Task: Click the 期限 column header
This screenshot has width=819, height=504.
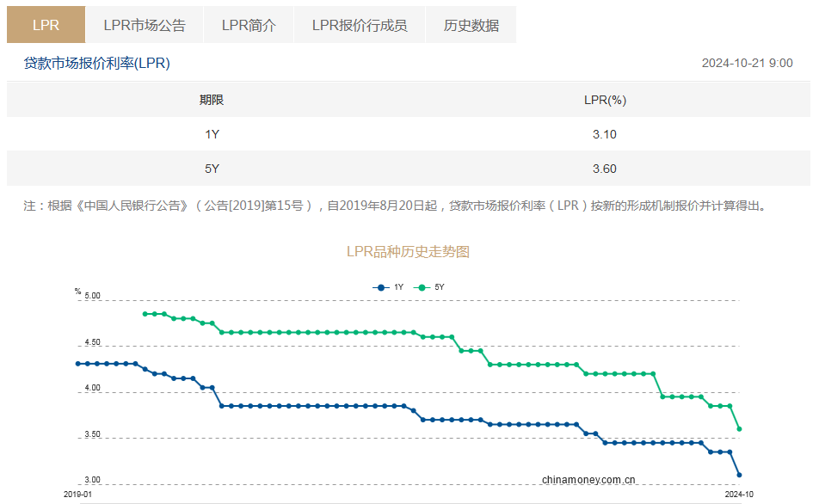Action: click(x=212, y=100)
